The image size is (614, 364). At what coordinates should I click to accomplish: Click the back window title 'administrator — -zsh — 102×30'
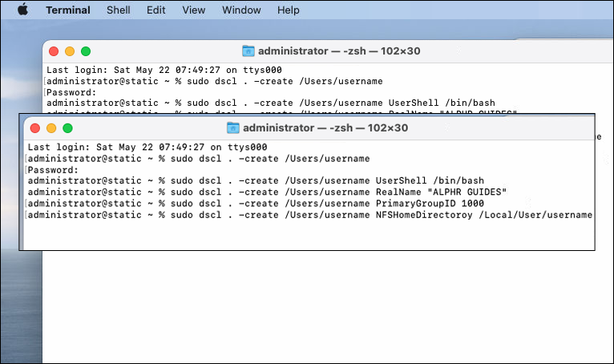[x=339, y=51]
